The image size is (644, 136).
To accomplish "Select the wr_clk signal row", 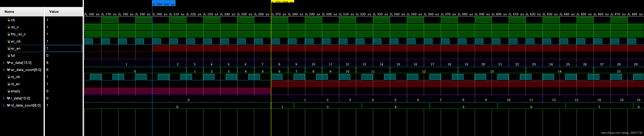I will click(22, 41).
